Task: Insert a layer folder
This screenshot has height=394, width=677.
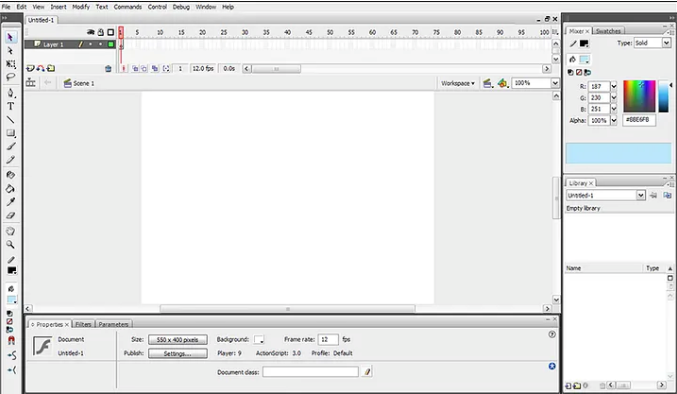Action: pos(51,68)
